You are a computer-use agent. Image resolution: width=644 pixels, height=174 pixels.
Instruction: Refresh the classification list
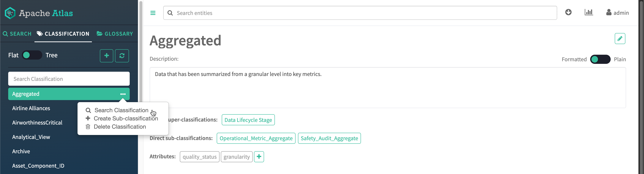tap(122, 56)
